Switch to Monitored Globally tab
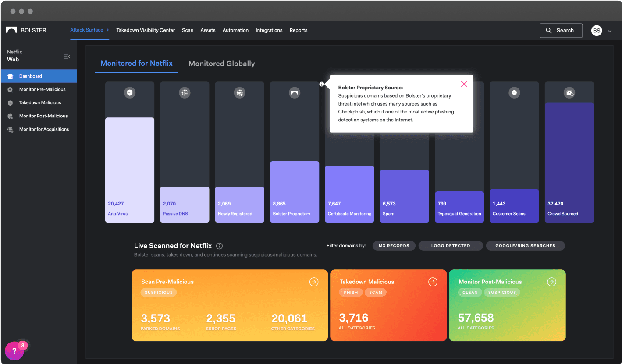Image resolution: width=622 pixels, height=364 pixels. pos(221,64)
